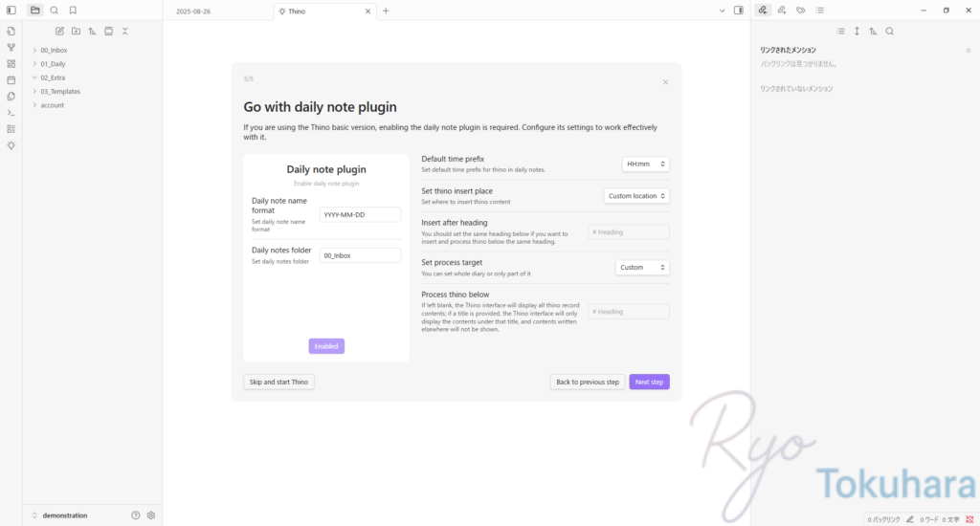This screenshot has width=980, height=526.
Task: Click the Next step button
Action: coord(649,382)
